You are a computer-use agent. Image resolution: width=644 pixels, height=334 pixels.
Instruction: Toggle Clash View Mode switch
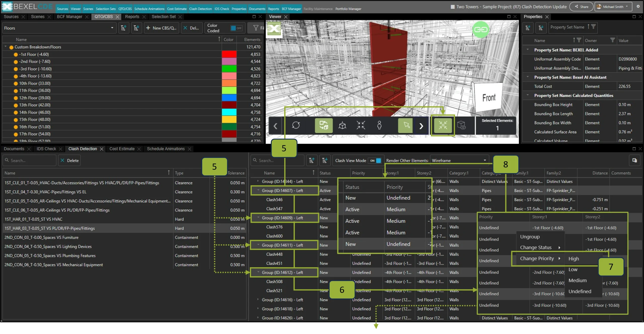(x=375, y=161)
